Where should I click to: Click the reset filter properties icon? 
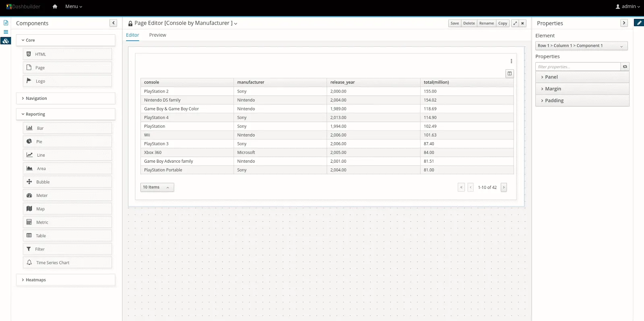pyautogui.click(x=625, y=67)
